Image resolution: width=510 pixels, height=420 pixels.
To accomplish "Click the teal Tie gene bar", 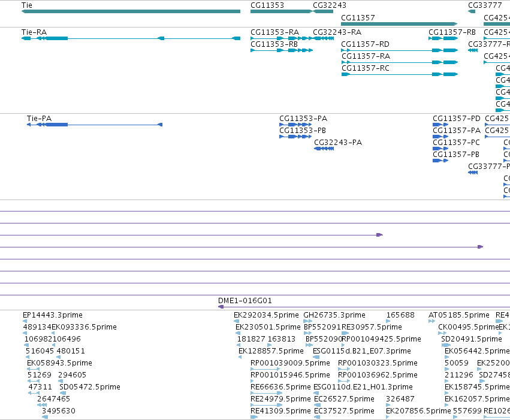I will point(131,12).
